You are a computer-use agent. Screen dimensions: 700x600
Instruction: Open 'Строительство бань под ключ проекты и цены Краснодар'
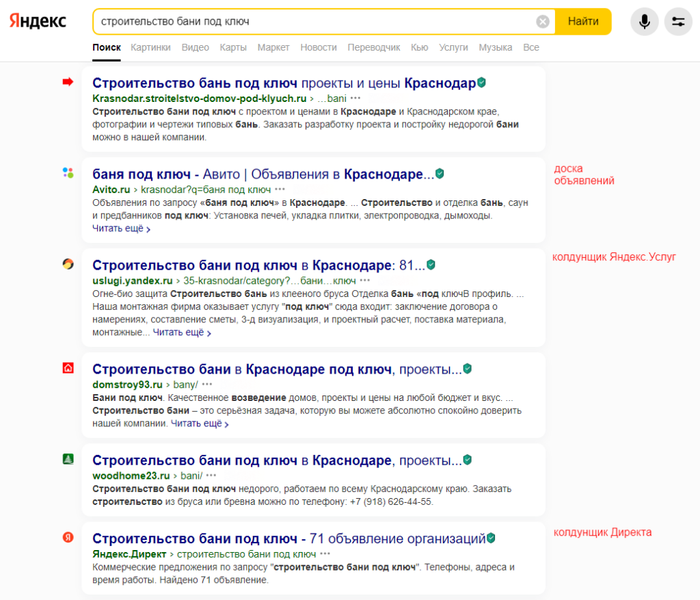click(x=284, y=83)
